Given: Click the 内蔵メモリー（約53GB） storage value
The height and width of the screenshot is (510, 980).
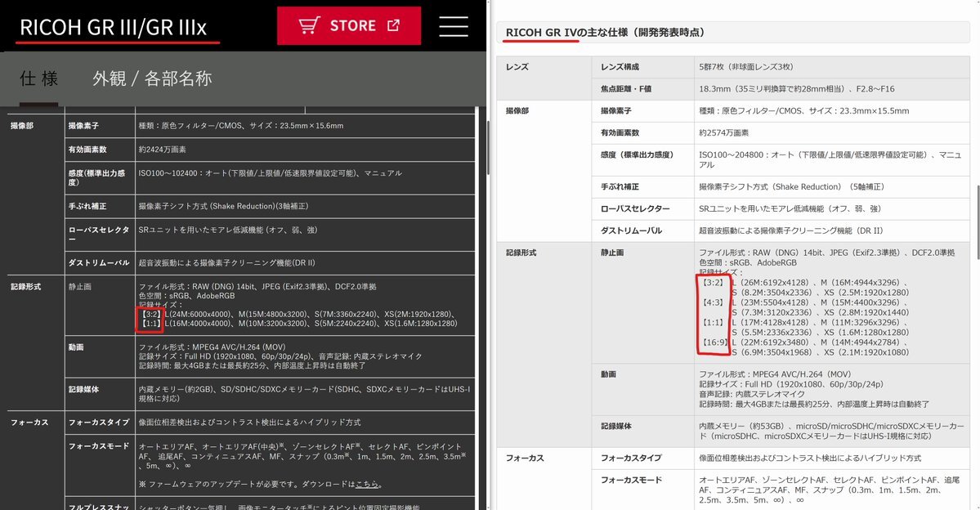Looking at the screenshot, I should point(831,432).
